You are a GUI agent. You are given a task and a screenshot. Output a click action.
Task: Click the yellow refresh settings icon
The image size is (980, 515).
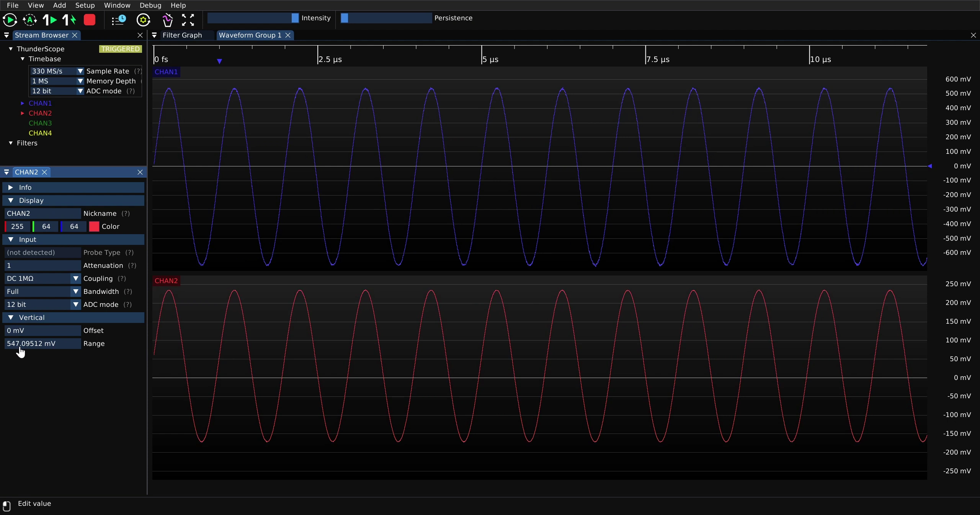(x=144, y=20)
